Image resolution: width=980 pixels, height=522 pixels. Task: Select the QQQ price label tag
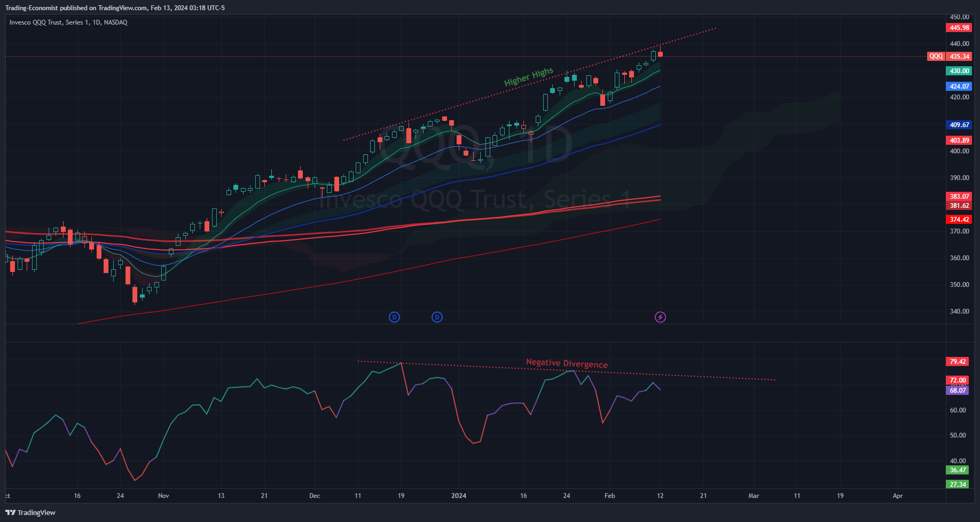coord(936,56)
